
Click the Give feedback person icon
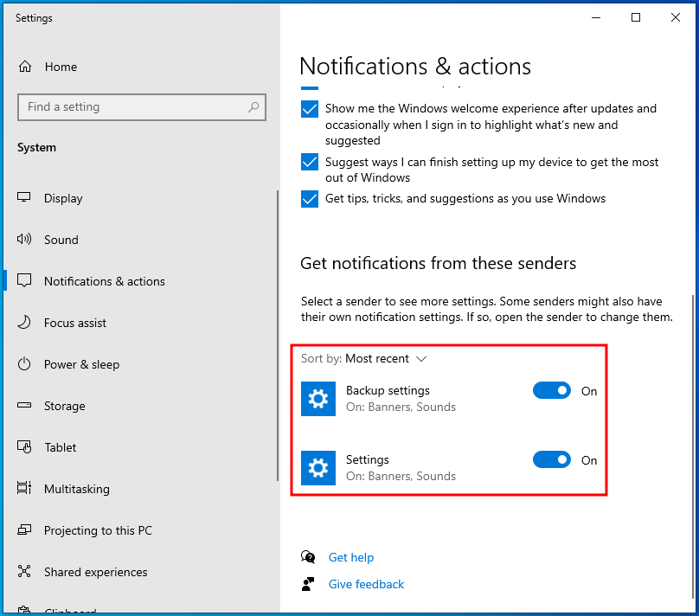point(308,584)
